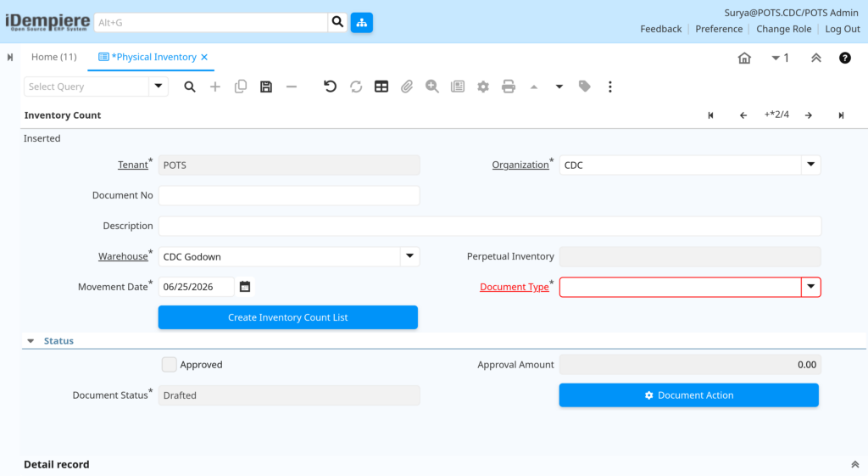The image size is (868, 476).
Task: Click the Organization field label link
Action: 520,165
